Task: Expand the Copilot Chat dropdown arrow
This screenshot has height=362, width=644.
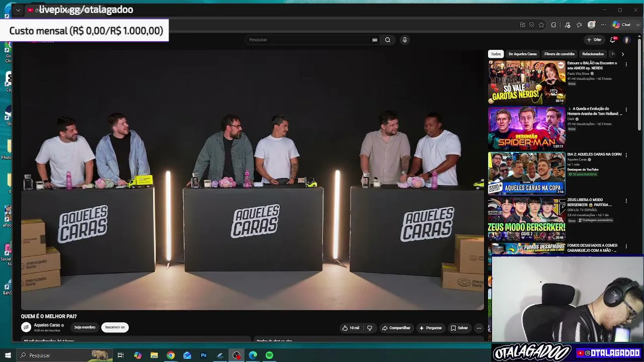Action: pyautogui.click(x=638, y=25)
